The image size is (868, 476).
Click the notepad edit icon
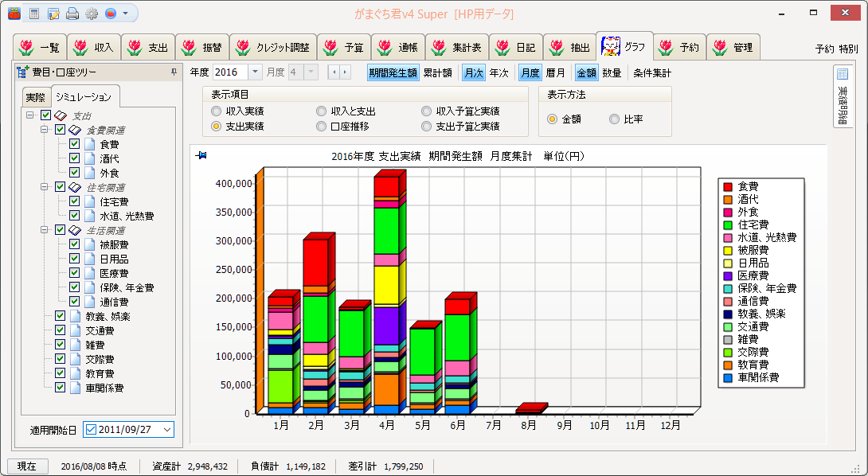pos(53,14)
